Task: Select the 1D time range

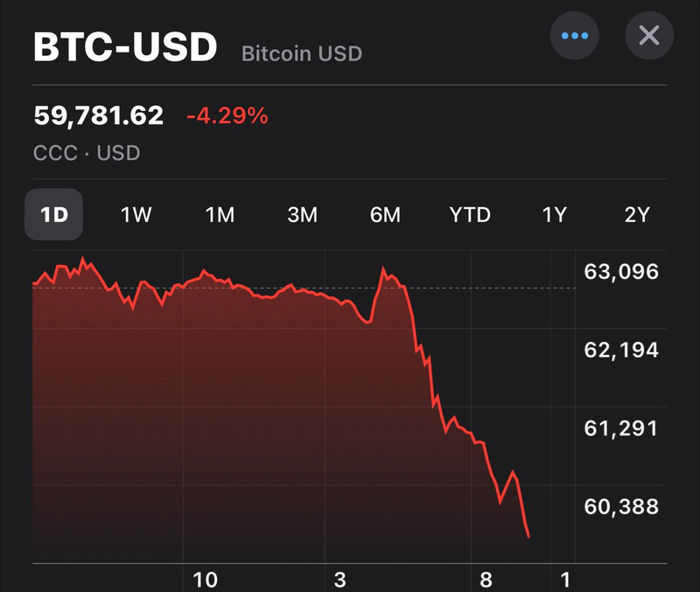Action: pos(54,214)
